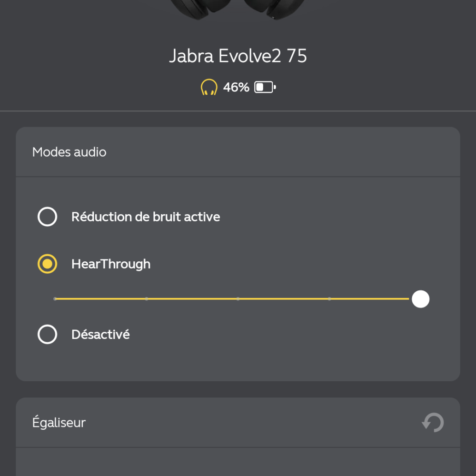Click the Modes audio section header
Image resolution: width=476 pixels, height=476 pixels.
(238, 152)
